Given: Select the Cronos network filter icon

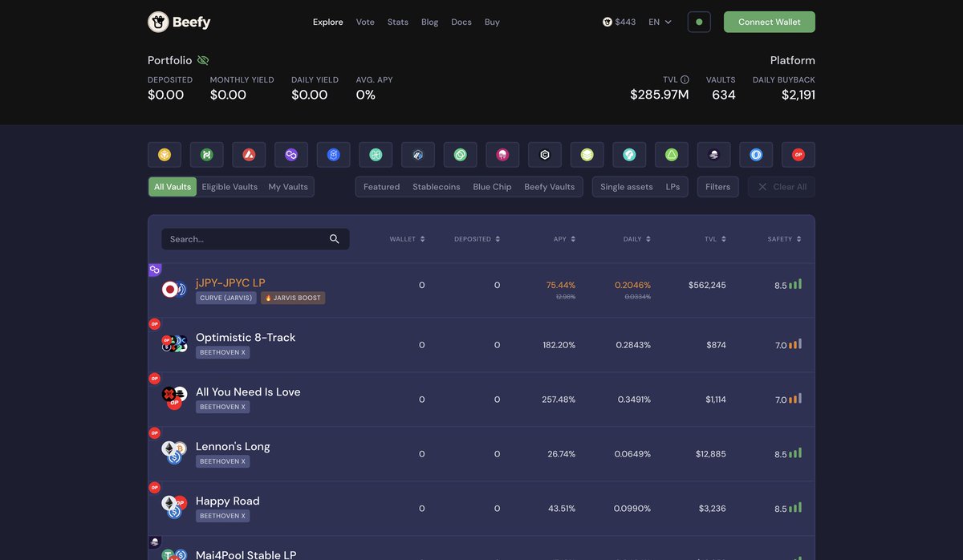Looking at the screenshot, I should [545, 153].
